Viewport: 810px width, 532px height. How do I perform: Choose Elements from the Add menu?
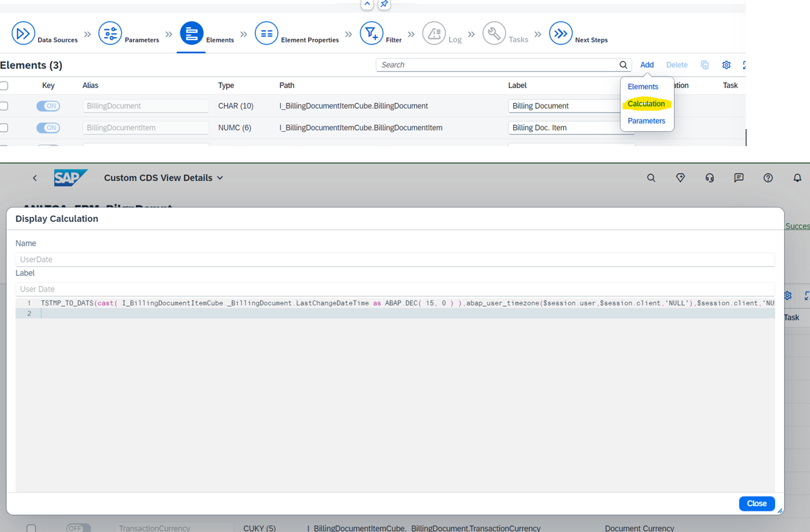tap(643, 87)
